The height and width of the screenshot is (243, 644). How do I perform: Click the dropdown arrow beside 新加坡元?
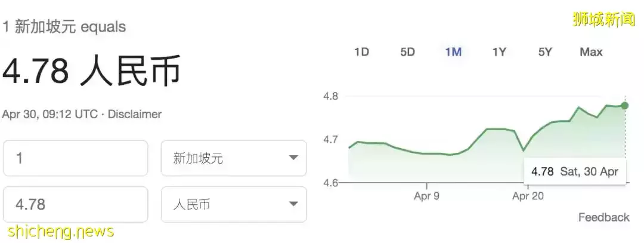point(293,158)
